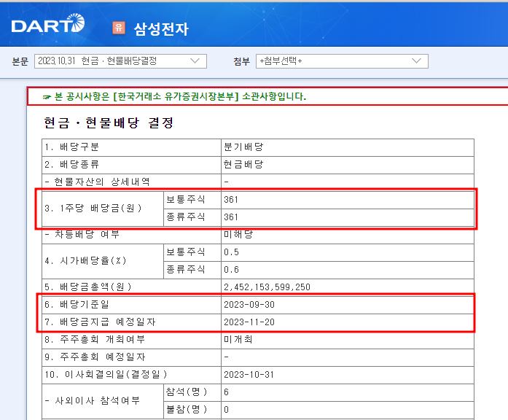Screen dimensions: 508x420
Task: Click the 첨부 label
Action: [242, 61]
